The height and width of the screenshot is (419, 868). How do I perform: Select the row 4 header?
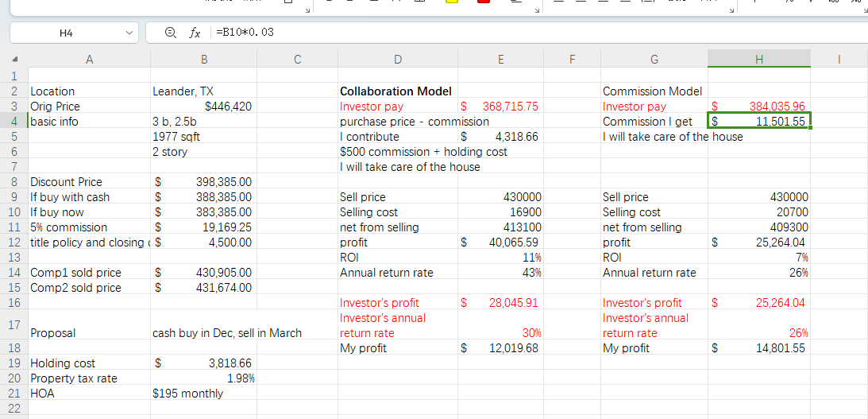point(14,122)
